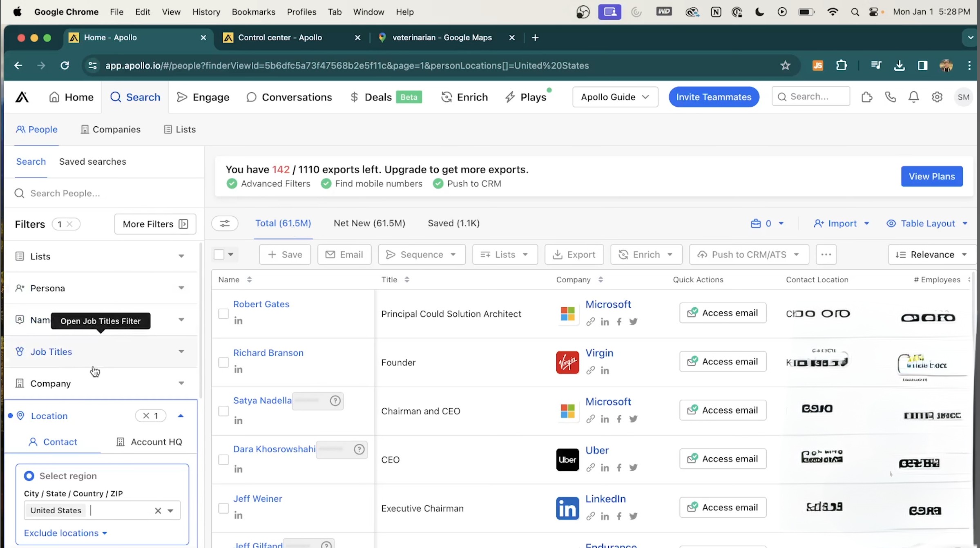Click the top Search field in header
Screen dimensions: 980x548
coord(810,96)
